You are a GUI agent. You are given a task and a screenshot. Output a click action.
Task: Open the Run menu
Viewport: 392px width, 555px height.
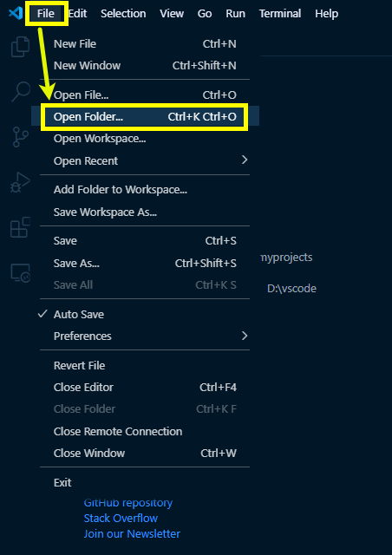coord(236,14)
